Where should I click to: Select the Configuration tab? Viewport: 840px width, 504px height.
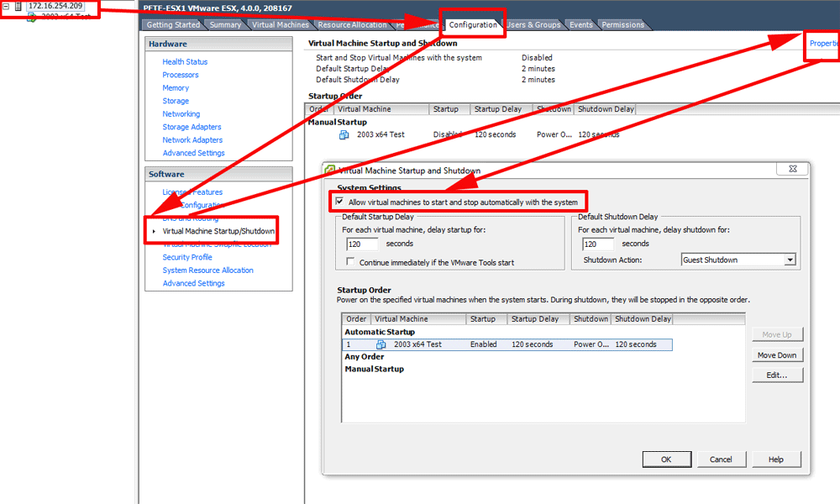click(x=473, y=24)
